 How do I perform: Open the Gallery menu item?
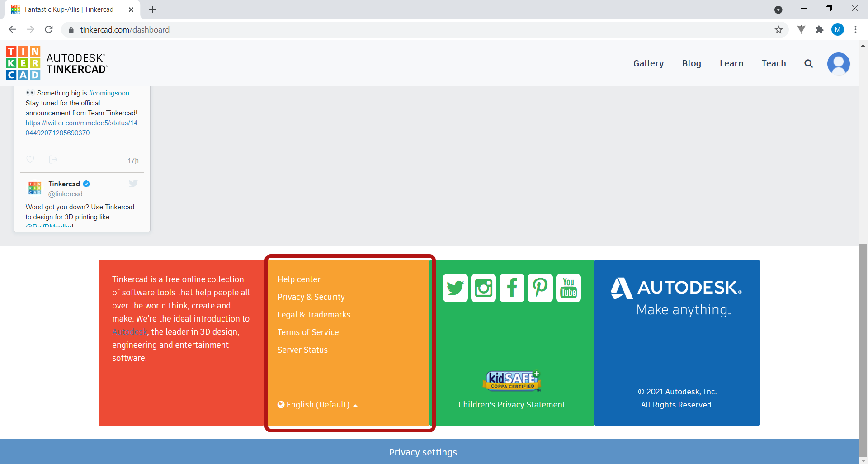(x=648, y=64)
